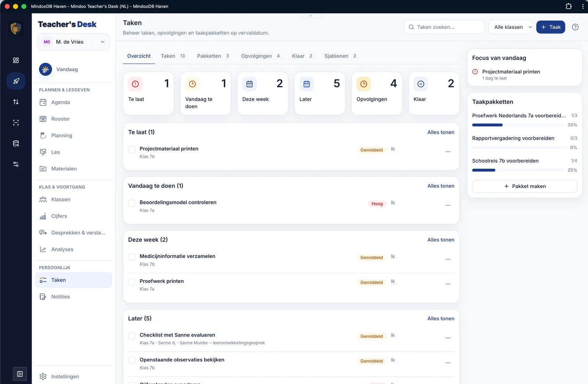Open the Te laat summary card
The height and width of the screenshot is (384, 588).
[148, 93]
